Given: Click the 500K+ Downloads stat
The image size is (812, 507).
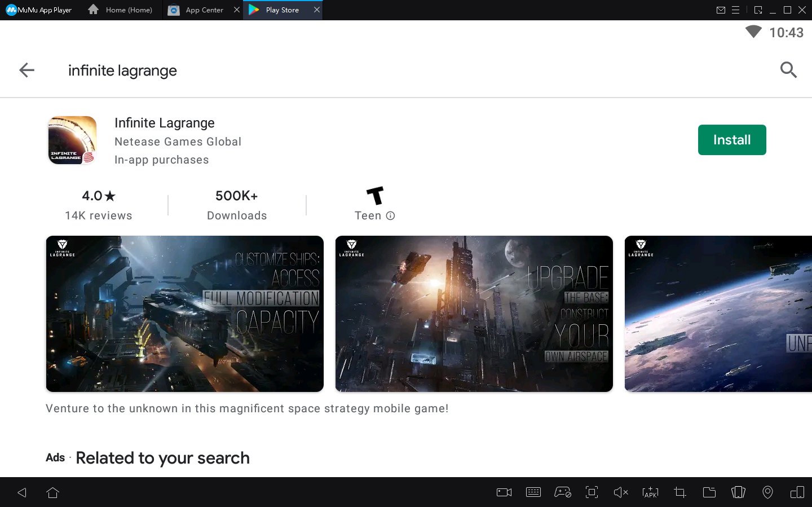Looking at the screenshot, I should (237, 205).
